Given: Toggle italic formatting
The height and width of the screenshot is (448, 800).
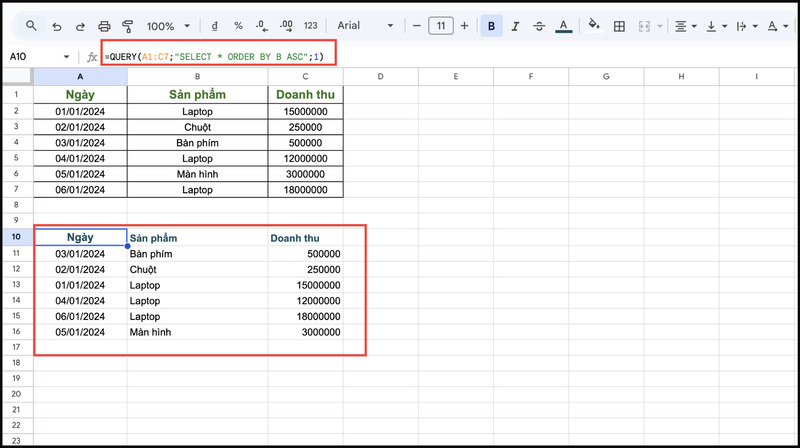Looking at the screenshot, I should coord(516,26).
